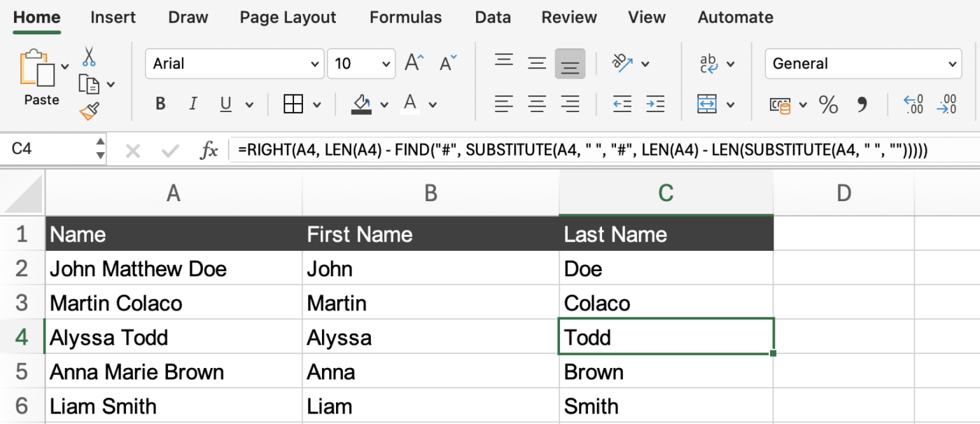Viewport: 980px width, 424px height.
Task: Click the Increase Indent icon
Action: 655,104
